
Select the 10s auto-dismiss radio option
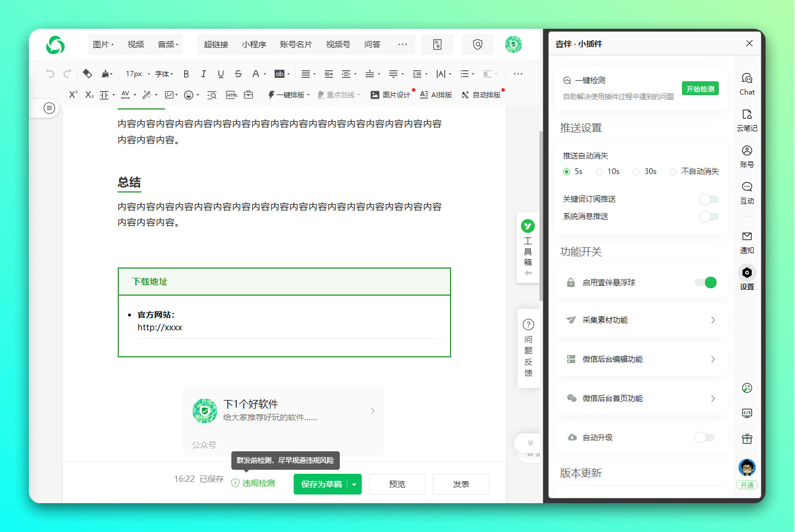pos(599,172)
